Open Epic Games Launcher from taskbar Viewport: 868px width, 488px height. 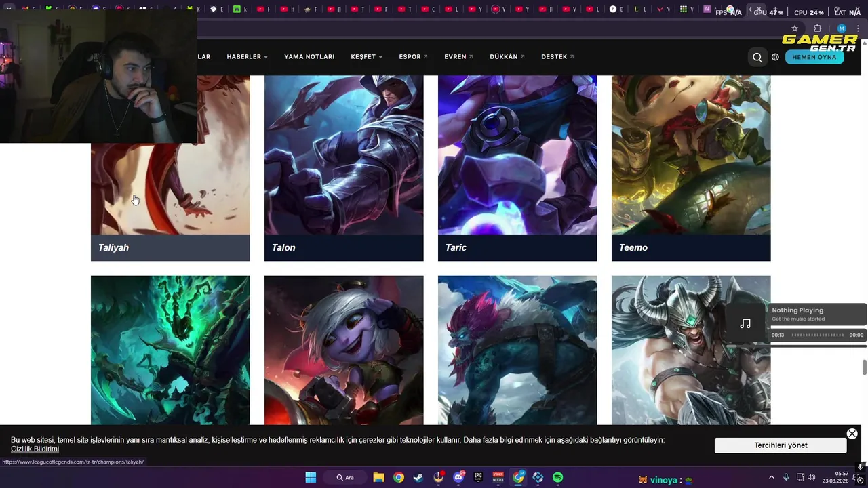(478, 477)
